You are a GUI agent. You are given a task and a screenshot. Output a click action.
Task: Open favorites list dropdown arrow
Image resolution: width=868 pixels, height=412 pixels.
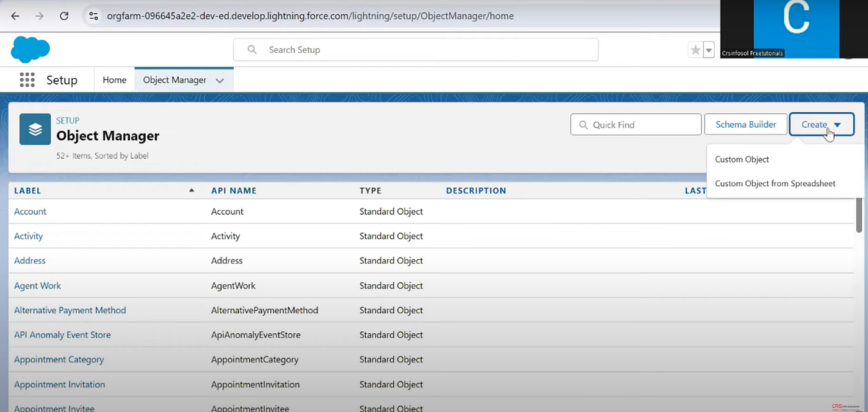(x=709, y=50)
